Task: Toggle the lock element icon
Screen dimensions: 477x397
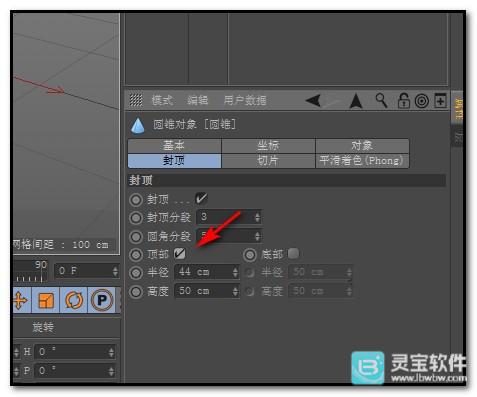Action: (404, 100)
